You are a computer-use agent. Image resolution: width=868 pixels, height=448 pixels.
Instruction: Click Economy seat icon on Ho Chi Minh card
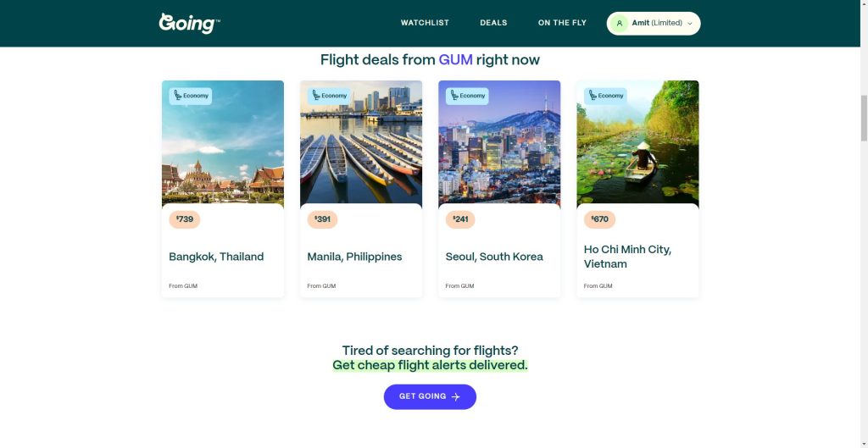(x=592, y=96)
